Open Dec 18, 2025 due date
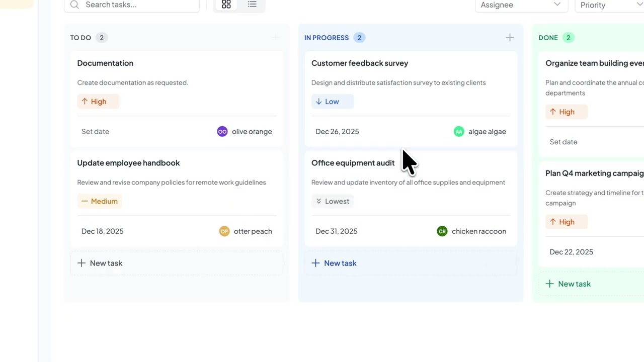644x362 pixels. [103, 231]
